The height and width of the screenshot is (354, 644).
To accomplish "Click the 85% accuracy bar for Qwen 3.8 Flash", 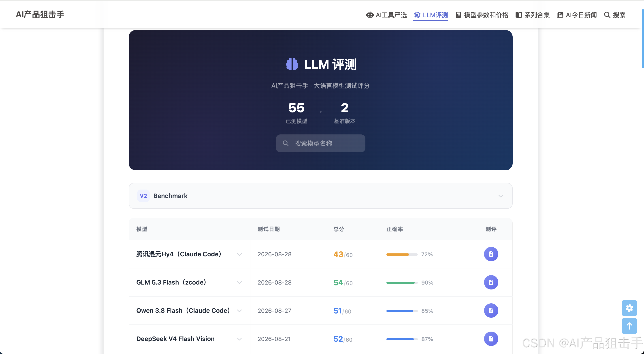I will (x=402, y=311).
